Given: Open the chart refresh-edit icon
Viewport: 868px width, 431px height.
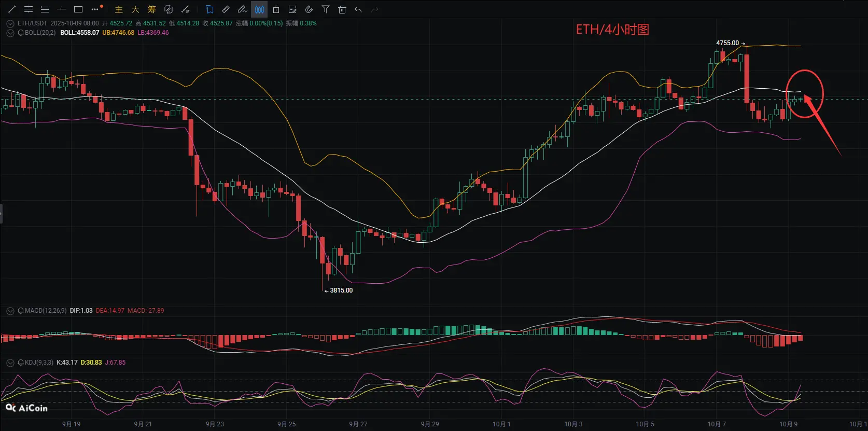Looking at the screenshot, I should (x=169, y=9).
